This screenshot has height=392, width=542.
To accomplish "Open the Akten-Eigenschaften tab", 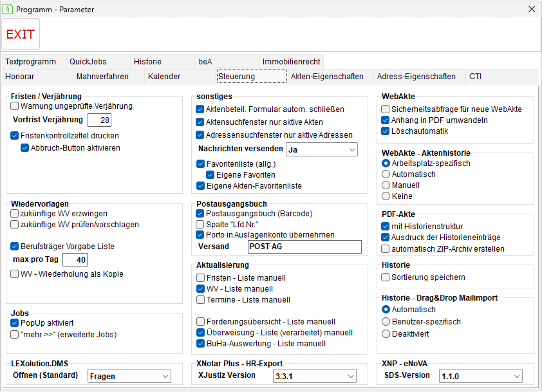I will (x=330, y=77).
